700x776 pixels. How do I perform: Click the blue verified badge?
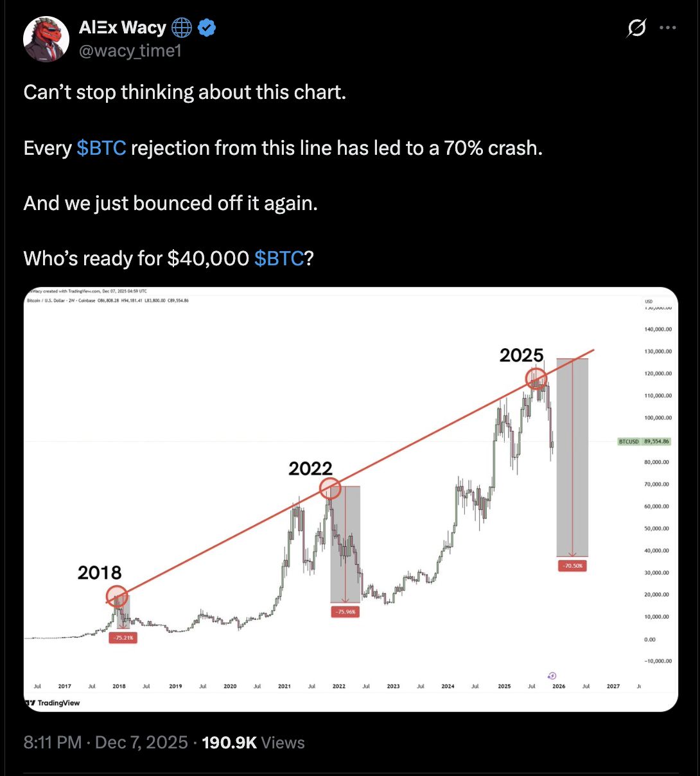[206, 28]
